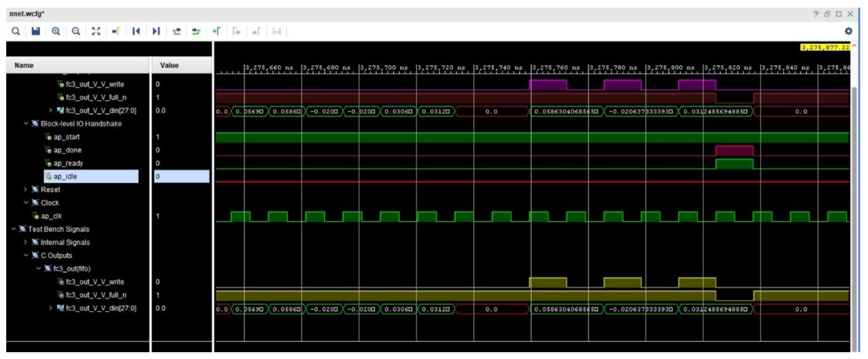Select upper fc3_out_V_V_write signal row

(95, 84)
